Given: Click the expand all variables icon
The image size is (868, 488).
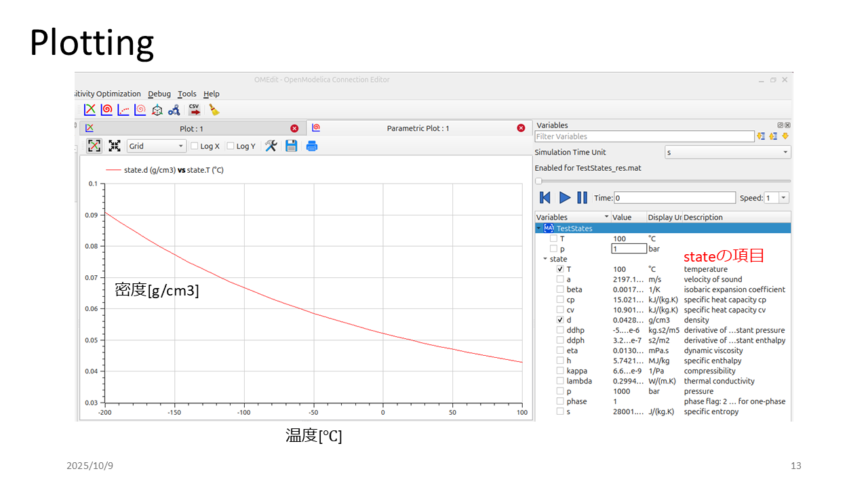Looking at the screenshot, I should click(761, 136).
